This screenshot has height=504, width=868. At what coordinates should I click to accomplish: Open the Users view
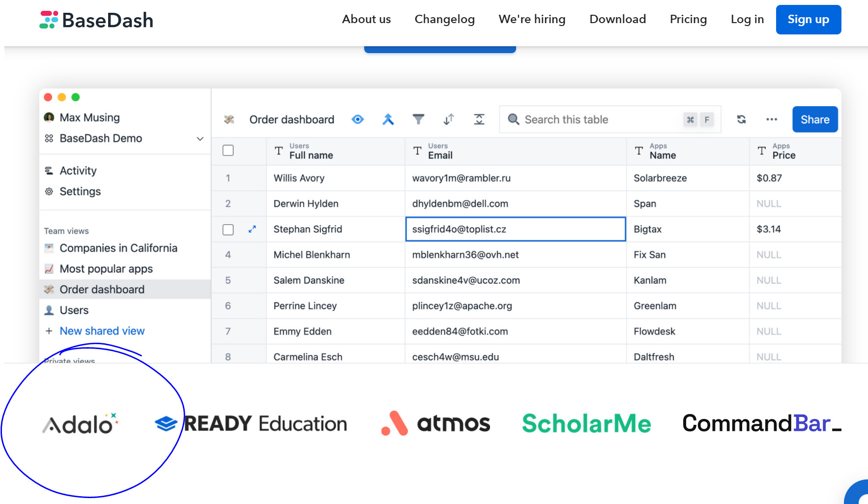pos(74,310)
